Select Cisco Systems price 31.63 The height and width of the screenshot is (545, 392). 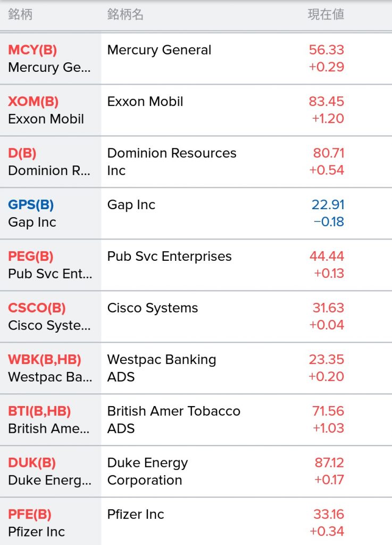[328, 308]
